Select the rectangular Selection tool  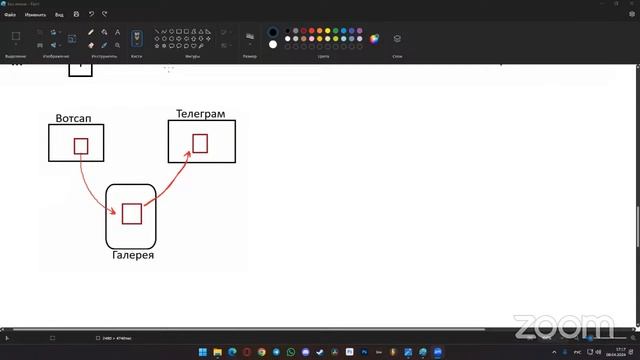[x=16, y=36]
